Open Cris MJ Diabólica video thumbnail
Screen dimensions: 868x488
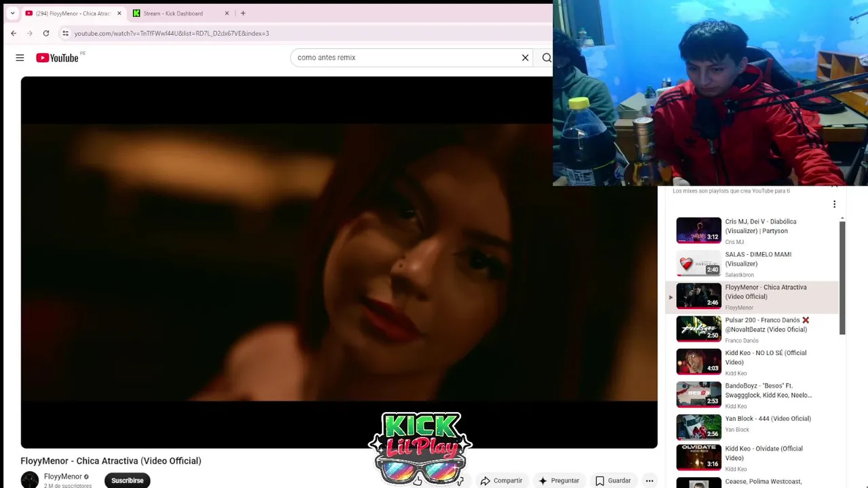tap(698, 230)
